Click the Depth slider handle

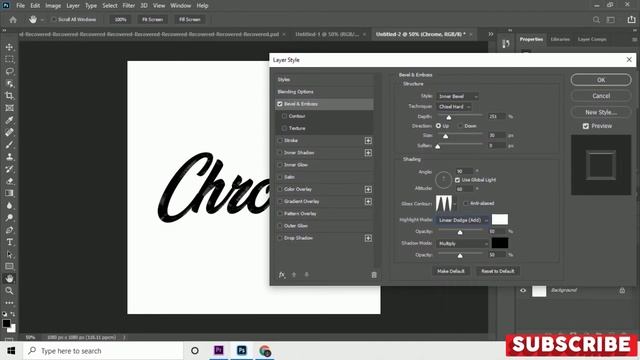[x=449, y=118]
